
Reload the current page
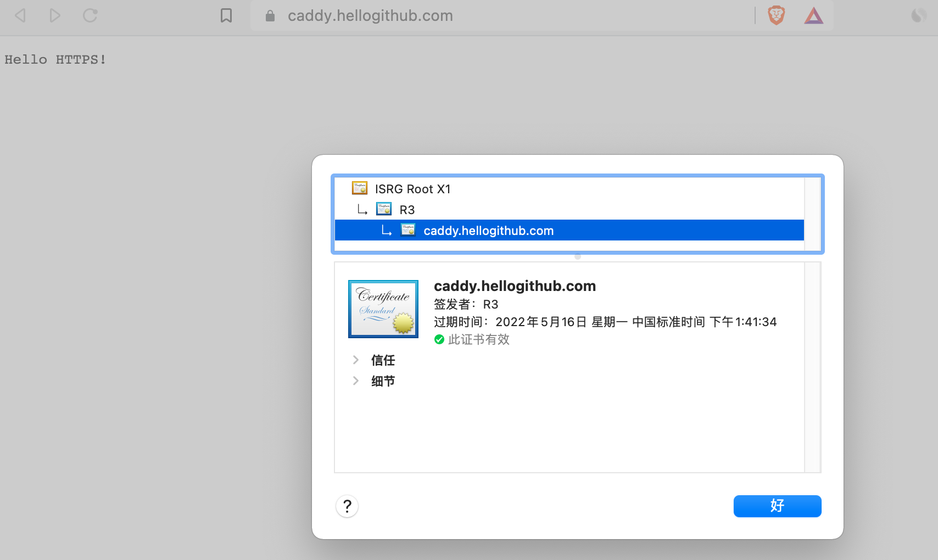point(90,15)
